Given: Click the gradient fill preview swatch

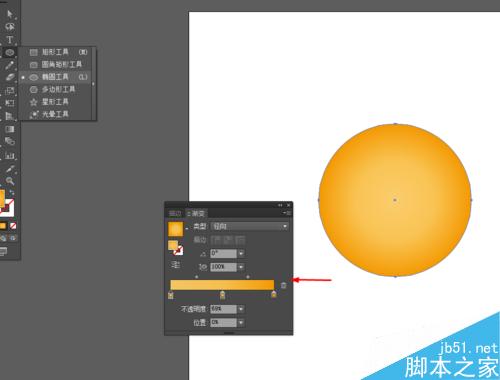Looking at the screenshot, I should click(175, 229).
